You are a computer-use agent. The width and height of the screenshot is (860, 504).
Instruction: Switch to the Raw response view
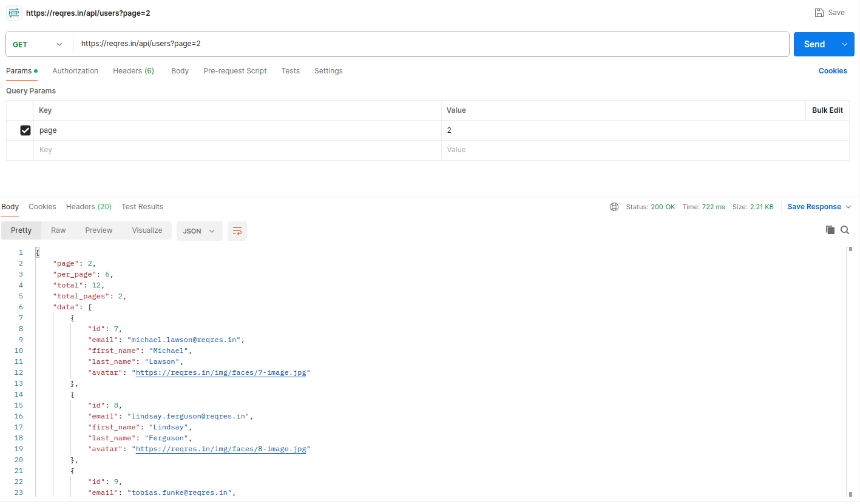58,230
